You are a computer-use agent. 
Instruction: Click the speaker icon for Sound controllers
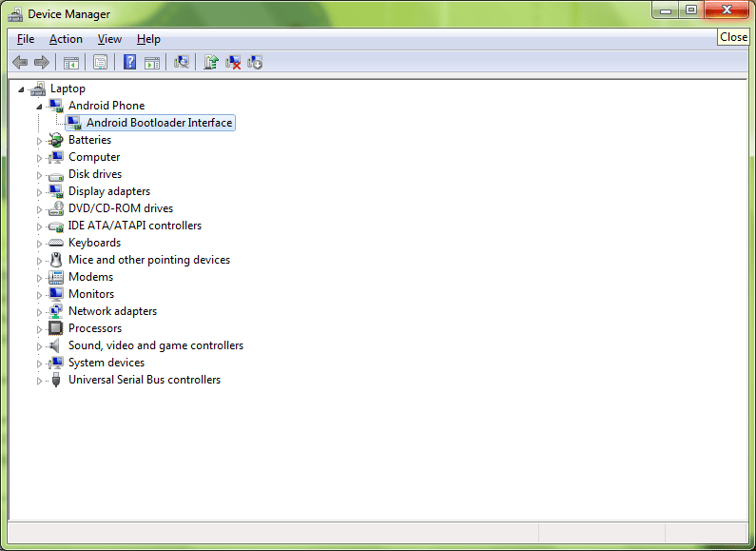click(x=55, y=345)
